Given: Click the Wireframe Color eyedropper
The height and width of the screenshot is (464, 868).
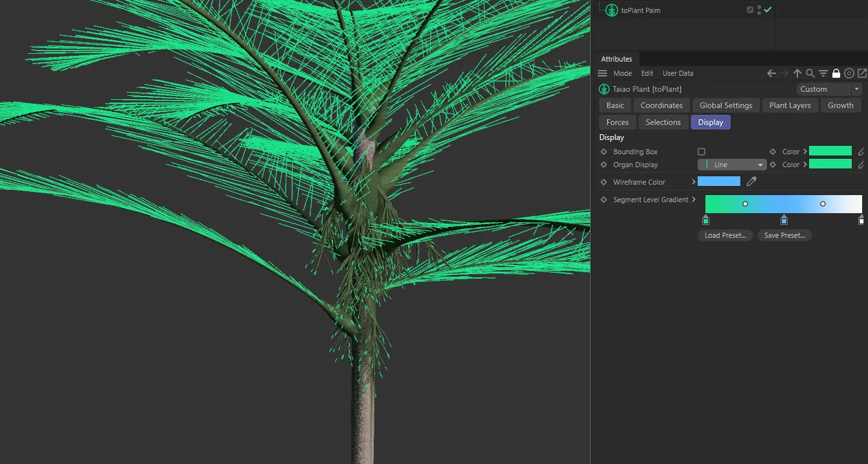Looking at the screenshot, I should coord(751,182).
